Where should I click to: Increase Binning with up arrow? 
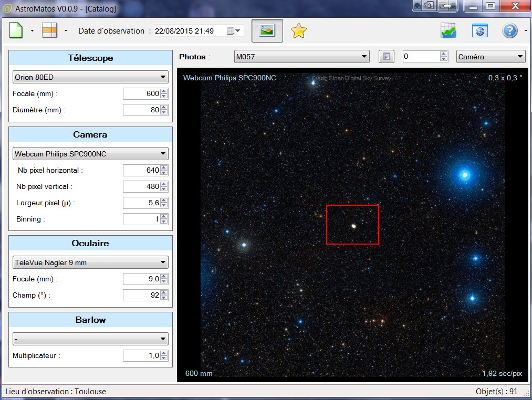pos(164,216)
